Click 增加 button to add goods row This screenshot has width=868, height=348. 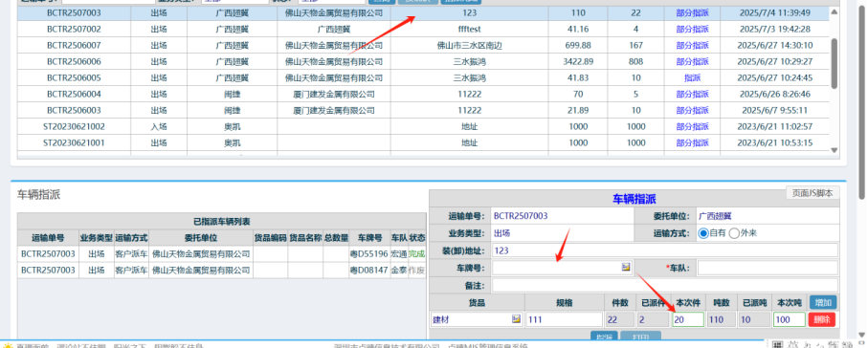tap(823, 303)
